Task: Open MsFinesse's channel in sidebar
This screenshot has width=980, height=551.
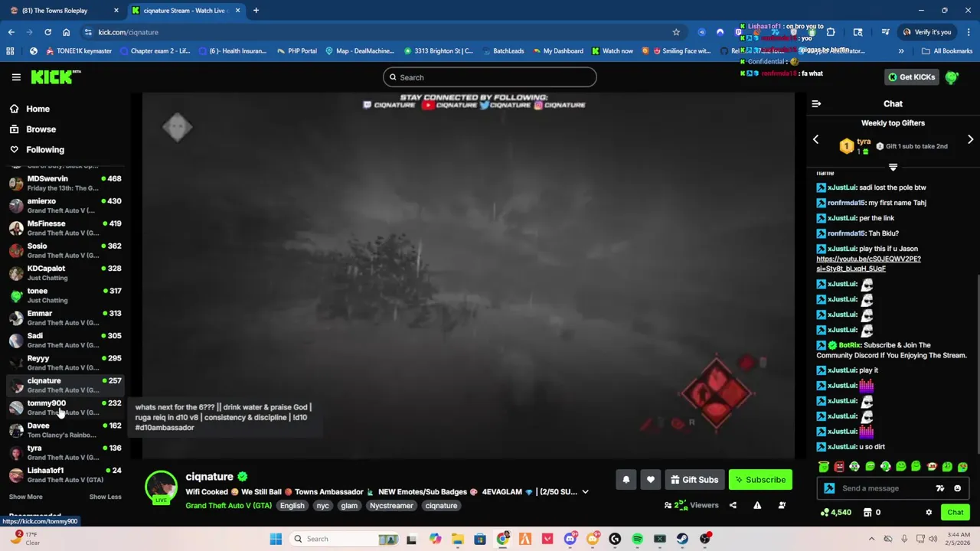Action: click(x=64, y=228)
